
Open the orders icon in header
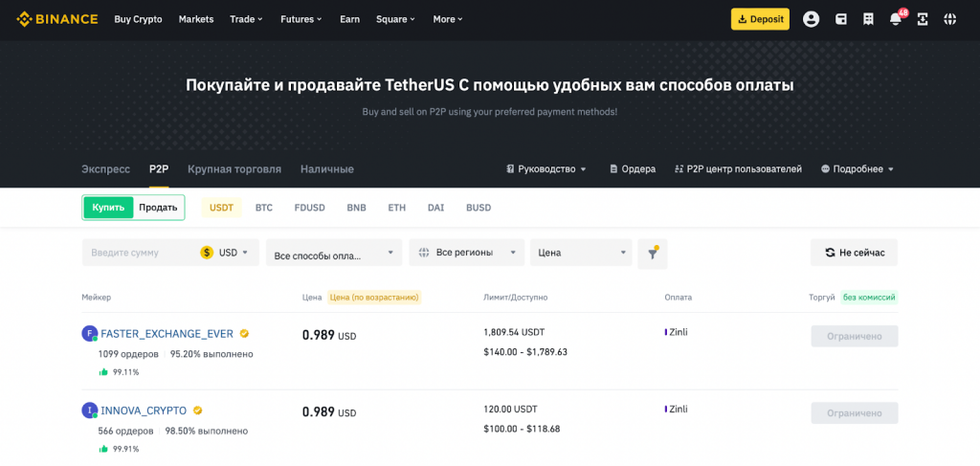point(868,19)
